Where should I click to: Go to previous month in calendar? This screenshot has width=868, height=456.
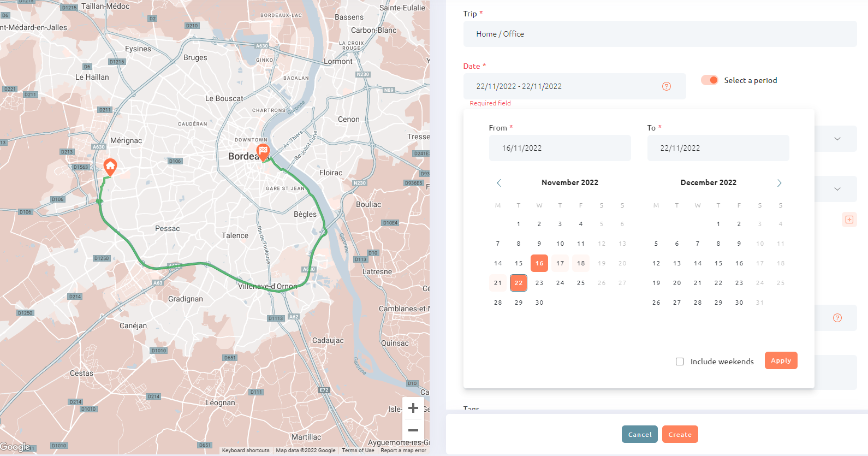pos(499,183)
